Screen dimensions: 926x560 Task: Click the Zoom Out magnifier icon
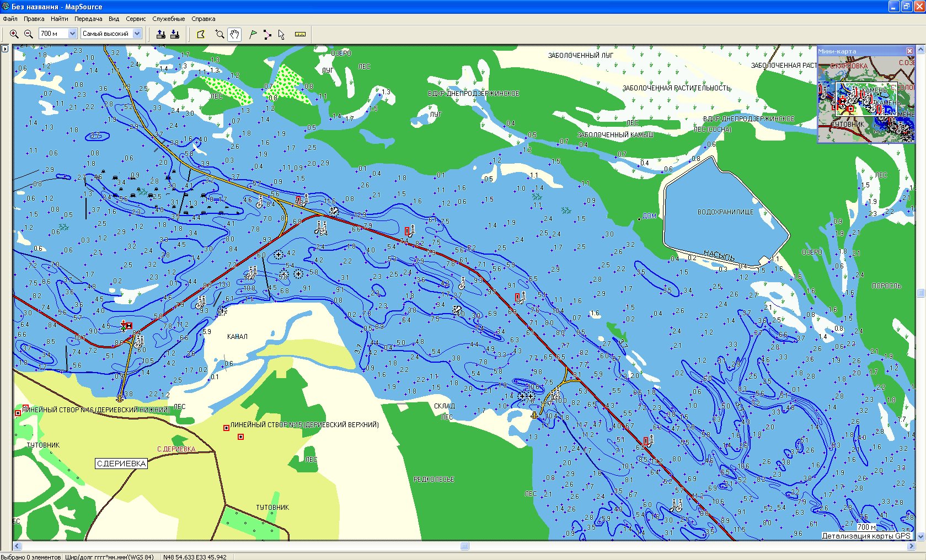[x=28, y=34]
